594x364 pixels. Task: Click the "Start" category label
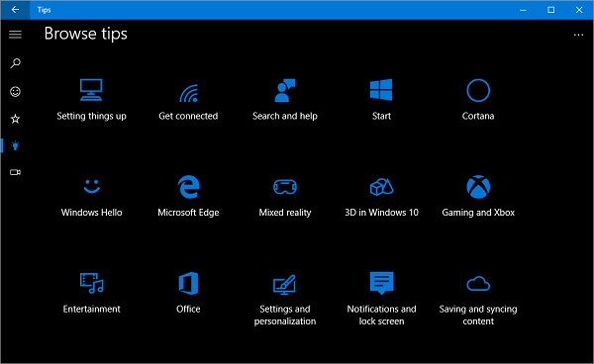(x=381, y=116)
